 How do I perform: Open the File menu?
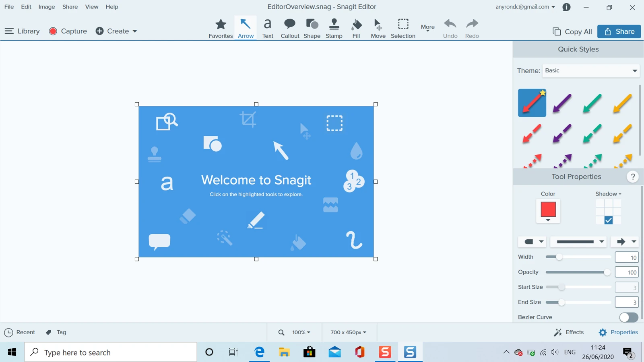tap(9, 7)
